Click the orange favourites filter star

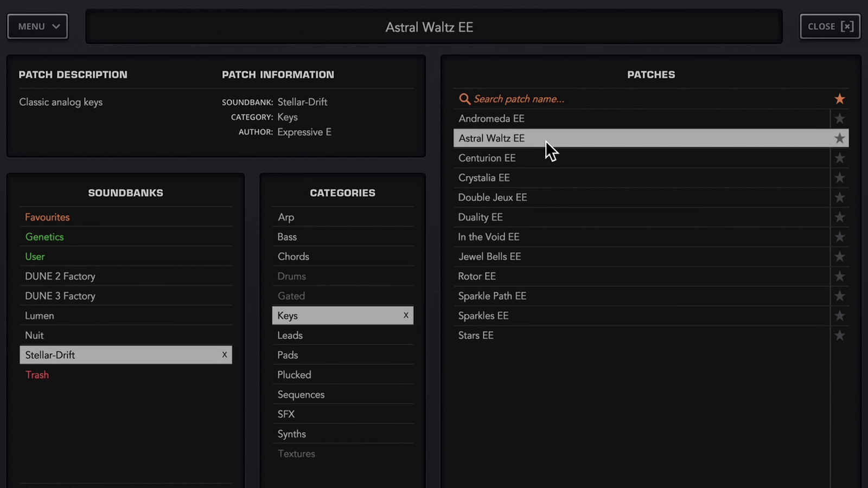(839, 99)
